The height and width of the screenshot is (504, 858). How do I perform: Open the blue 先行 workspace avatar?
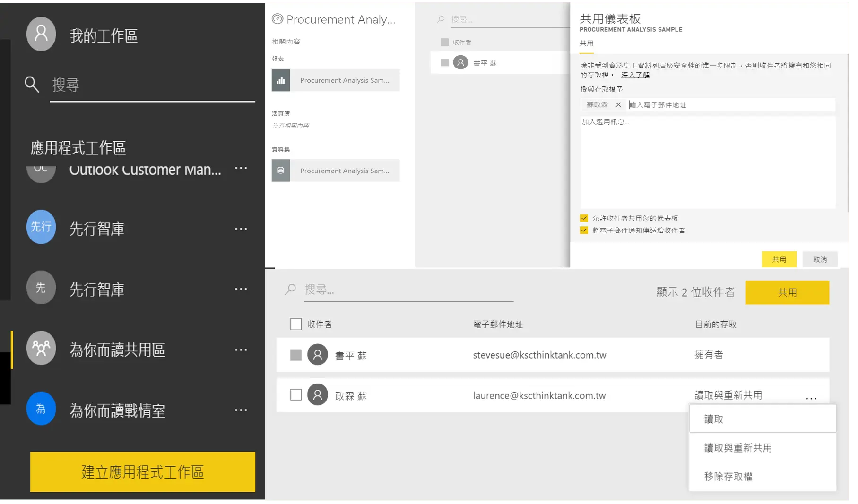(41, 228)
